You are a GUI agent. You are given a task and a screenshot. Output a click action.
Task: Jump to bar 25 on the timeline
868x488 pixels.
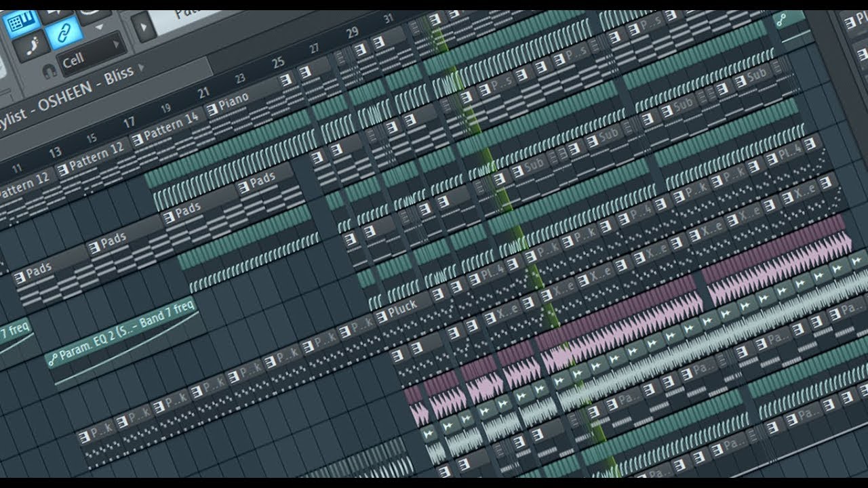point(278,63)
